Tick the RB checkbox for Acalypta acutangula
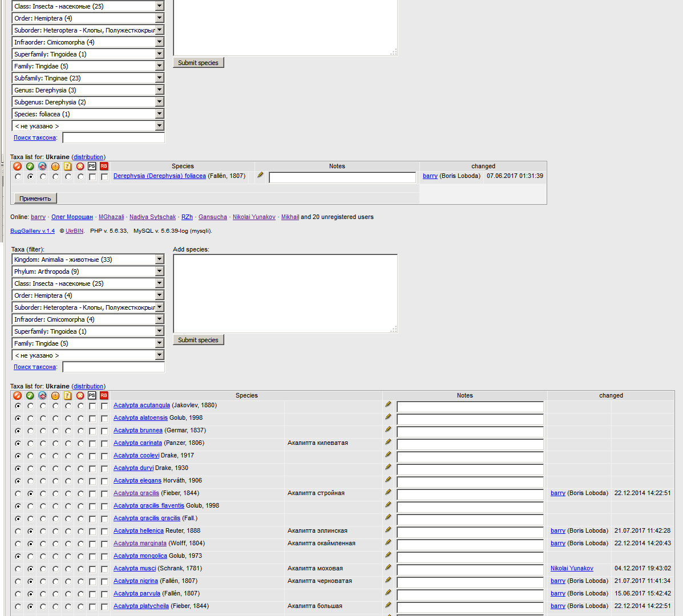Image resolution: width=683 pixels, height=616 pixels. 104,406
